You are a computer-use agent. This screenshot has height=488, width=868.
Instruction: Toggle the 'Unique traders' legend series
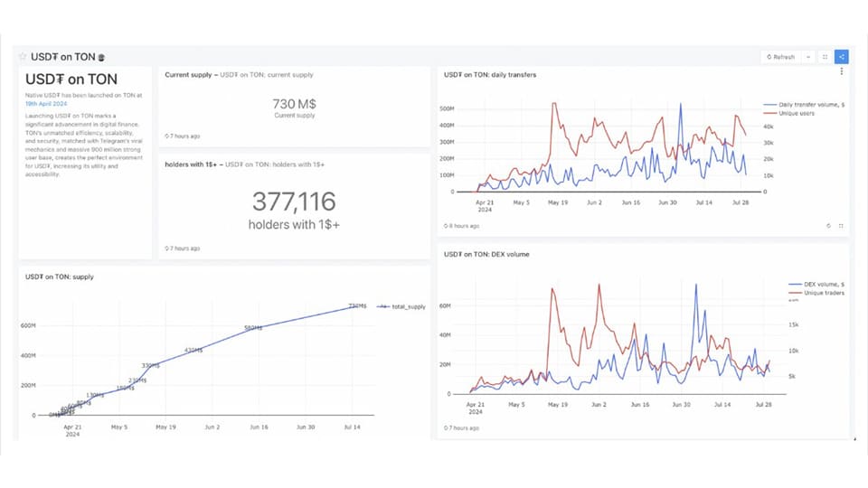[816, 293]
